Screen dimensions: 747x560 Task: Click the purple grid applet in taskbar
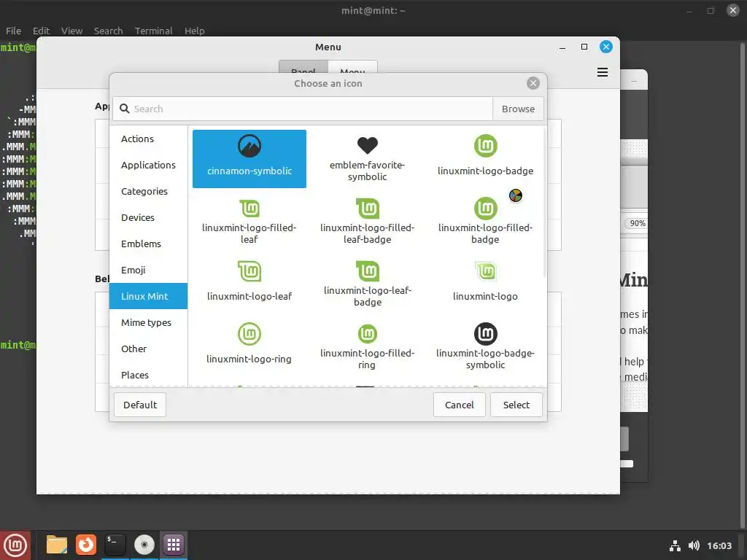(174, 545)
